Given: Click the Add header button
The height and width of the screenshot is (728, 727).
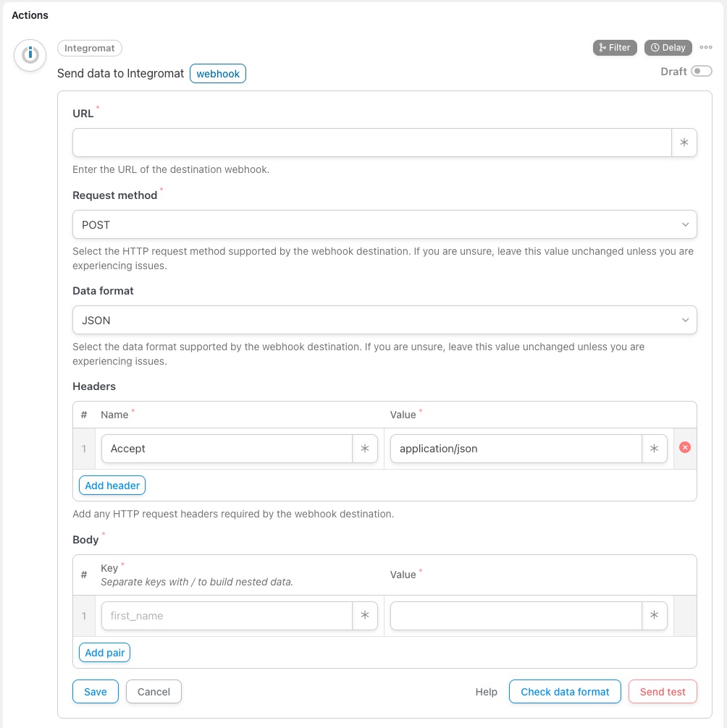Looking at the screenshot, I should click(112, 486).
